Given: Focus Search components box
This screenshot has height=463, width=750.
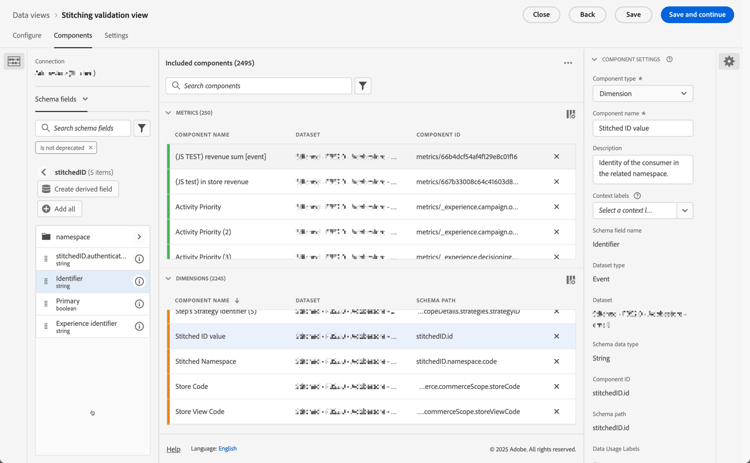Looking at the screenshot, I should (259, 86).
